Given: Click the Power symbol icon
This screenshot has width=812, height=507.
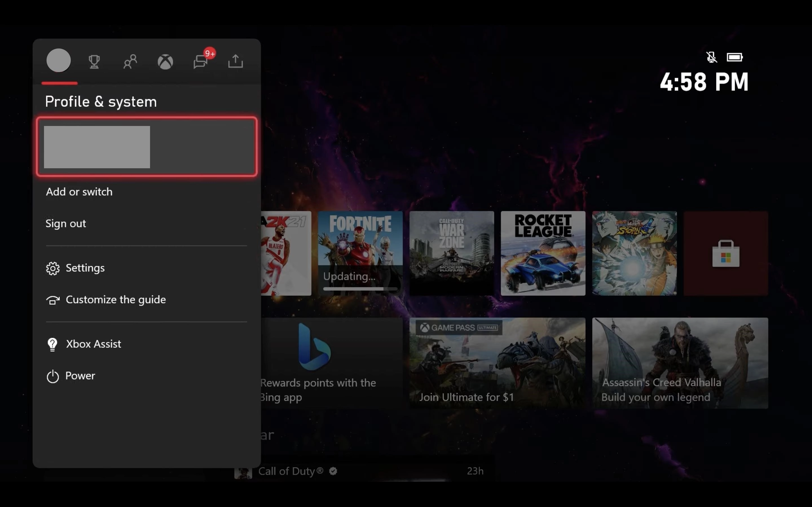Looking at the screenshot, I should [x=53, y=376].
